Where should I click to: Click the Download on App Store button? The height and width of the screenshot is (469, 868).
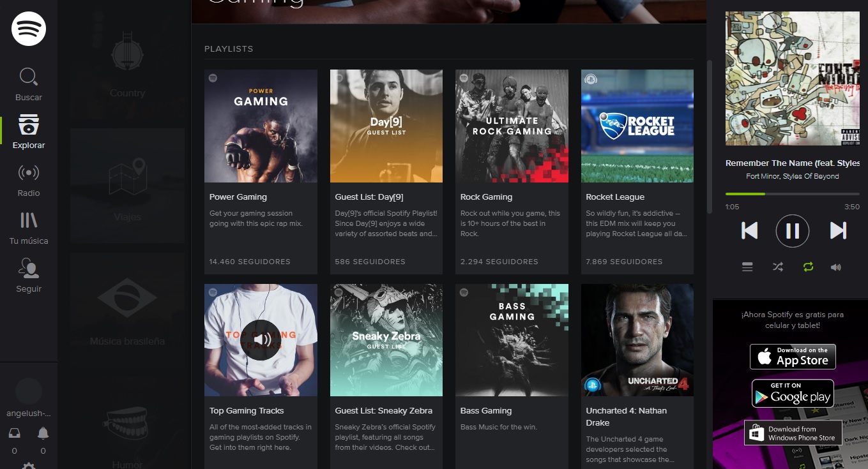click(x=793, y=357)
